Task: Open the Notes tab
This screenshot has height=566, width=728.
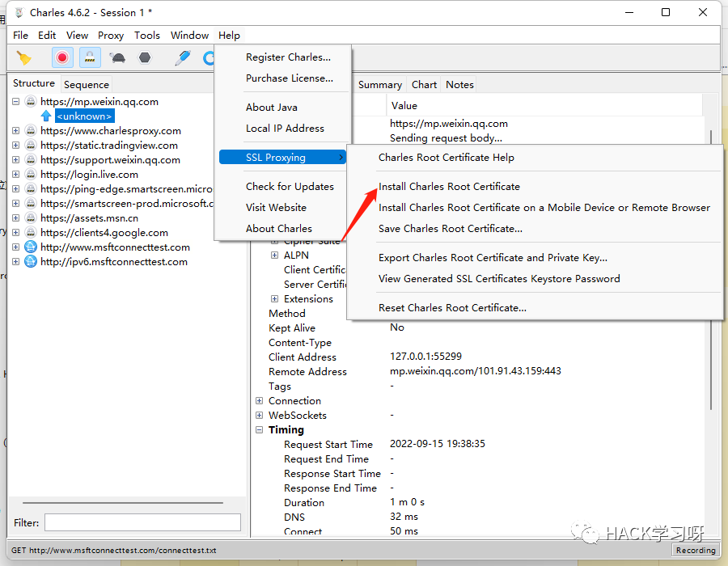Action: pyautogui.click(x=459, y=84)
